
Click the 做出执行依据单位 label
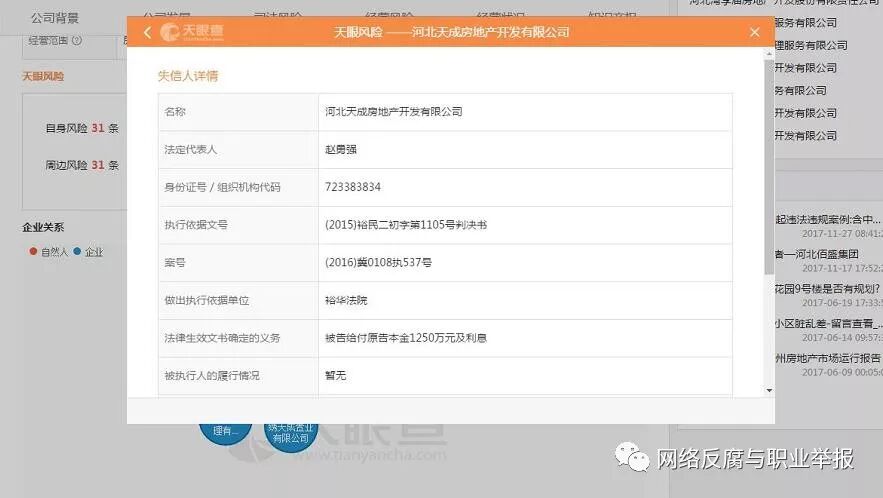coord(207,300)
